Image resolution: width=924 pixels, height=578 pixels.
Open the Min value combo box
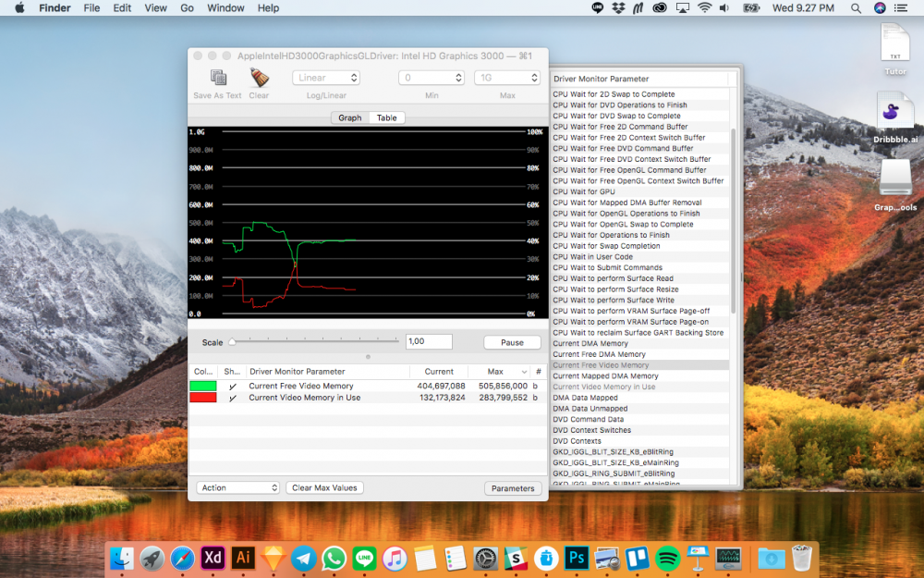coord(432,78)
